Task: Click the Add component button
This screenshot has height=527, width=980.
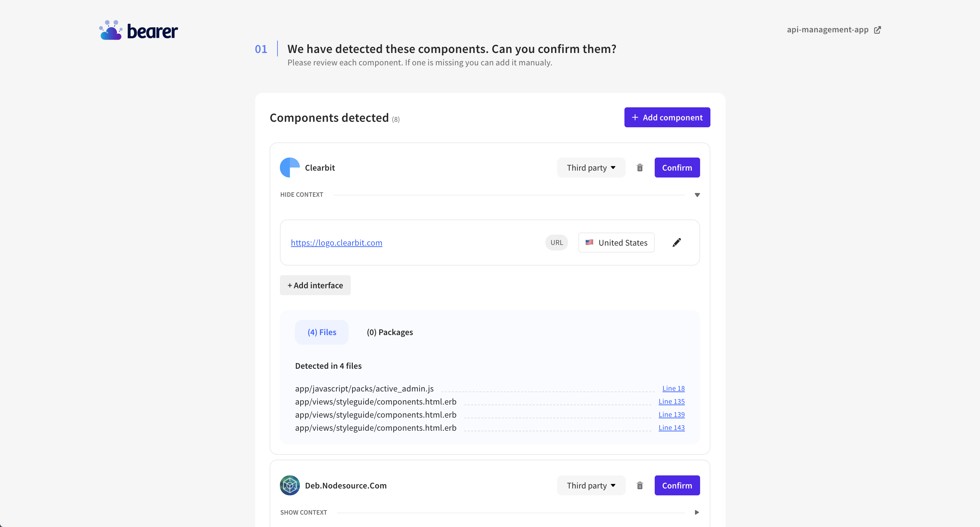Action: tap(667, 117)
